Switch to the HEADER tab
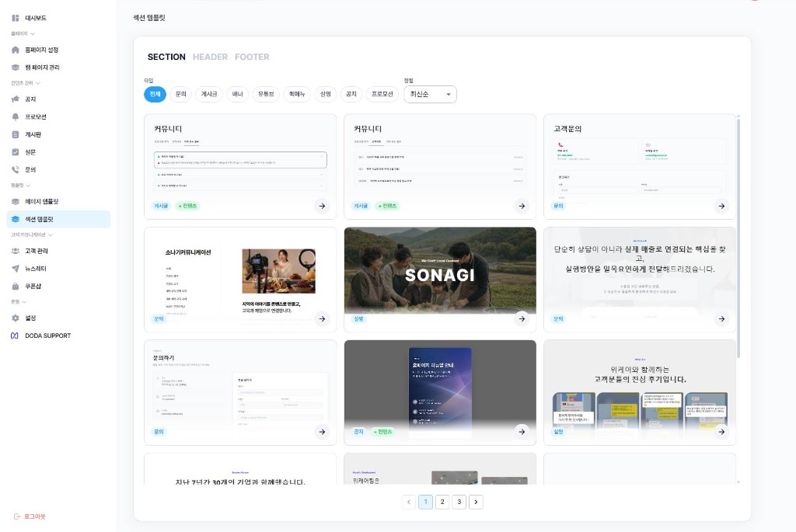The width and height of the screenshot is (796, 532). click(x=210, y=57)
